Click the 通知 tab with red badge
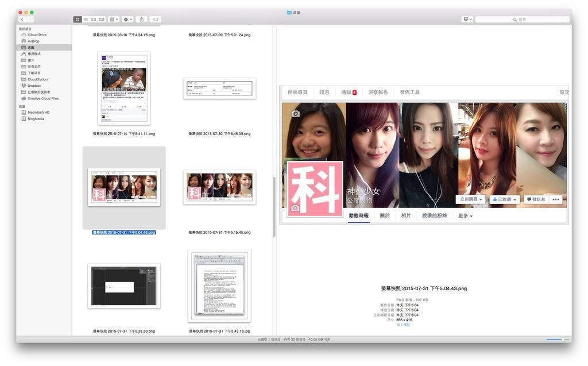The width and height of the screenshot is (588, 366). (349, 92)
